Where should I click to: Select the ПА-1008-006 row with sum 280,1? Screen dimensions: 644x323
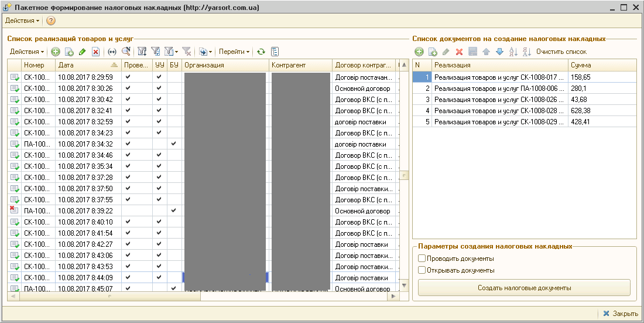coord(525,88)
